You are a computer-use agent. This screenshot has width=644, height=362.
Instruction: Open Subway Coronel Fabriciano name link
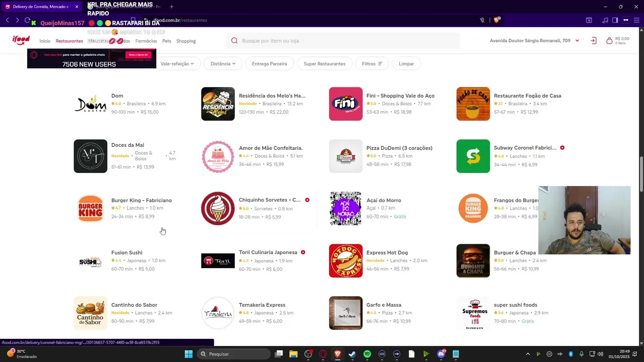(x=525, y=148)
